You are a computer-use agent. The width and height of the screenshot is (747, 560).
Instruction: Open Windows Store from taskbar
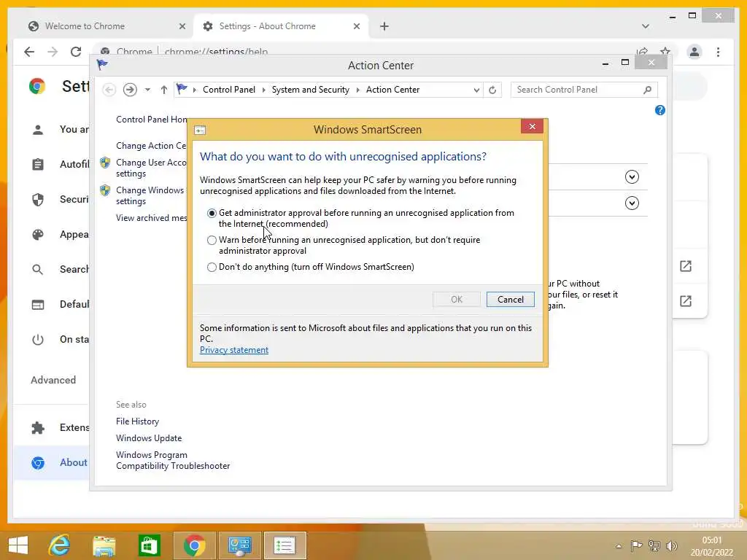click(149, 545)
